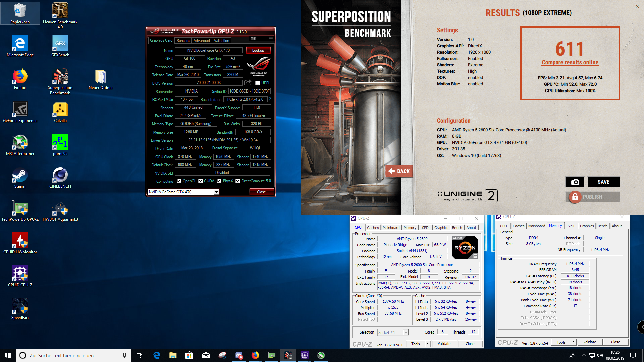Select CPUID CPU-Z desktop icon
This screenshot has width=644, height=362.
pyautogui.click(x=20, y=276)
